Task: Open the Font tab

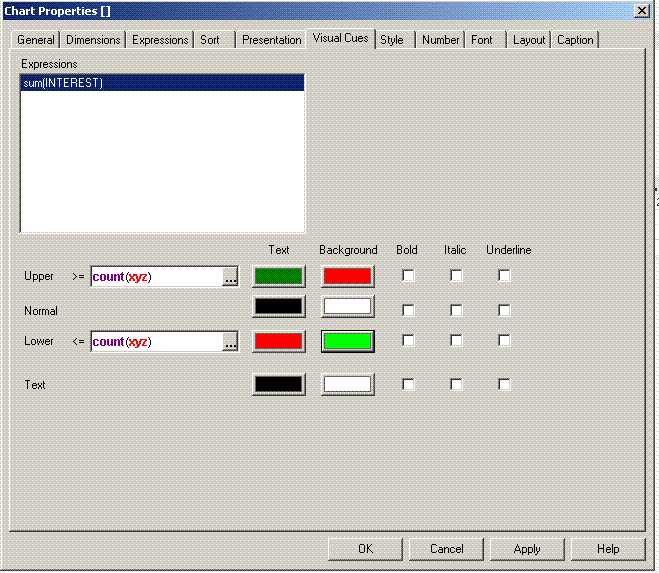Action: tap(485, 40)
